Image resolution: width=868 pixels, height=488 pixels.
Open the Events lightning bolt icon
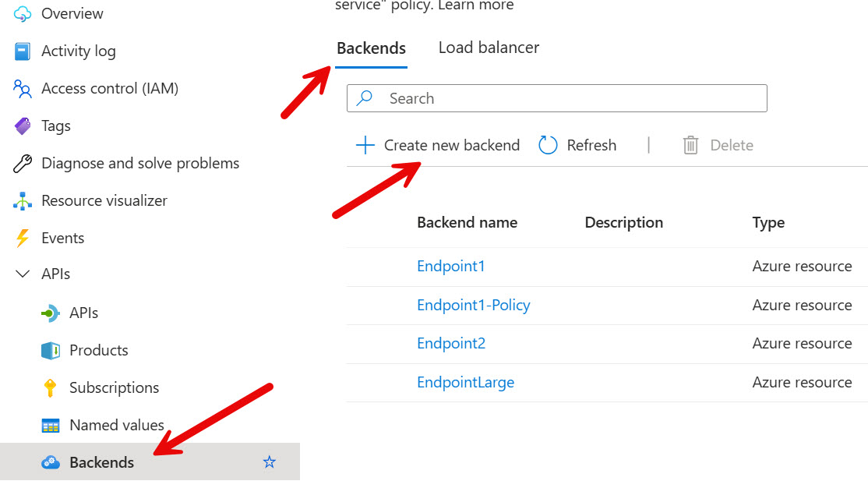click(x=23, y=239)
